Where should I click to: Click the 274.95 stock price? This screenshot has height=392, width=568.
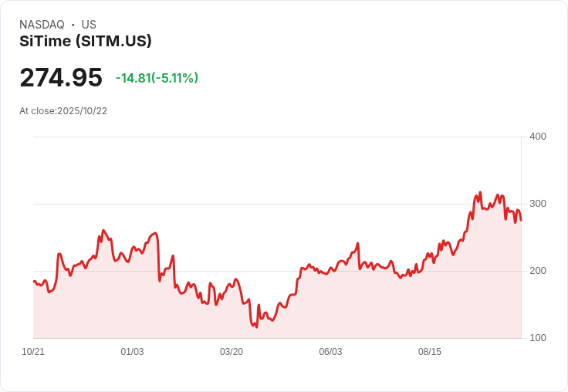tap(61, 77)
